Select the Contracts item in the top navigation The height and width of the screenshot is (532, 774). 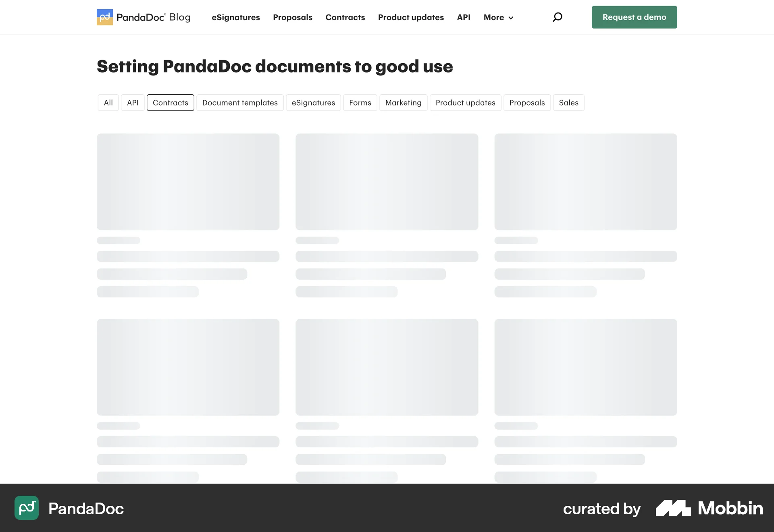tap(345, 17)
